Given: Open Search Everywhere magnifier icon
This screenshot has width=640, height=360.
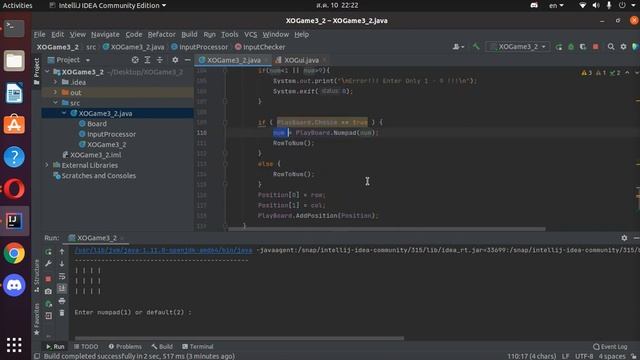Looking at the screenshot, I should pos(611,47).
